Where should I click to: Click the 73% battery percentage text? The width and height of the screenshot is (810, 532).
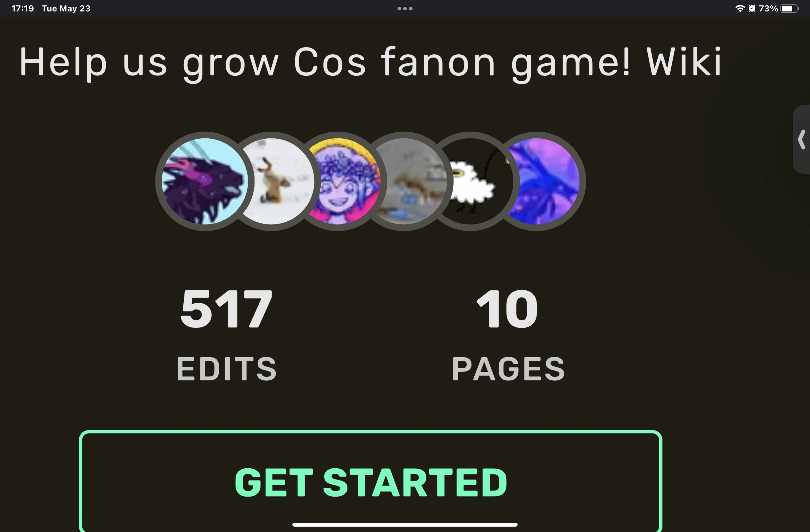(768, 9)
